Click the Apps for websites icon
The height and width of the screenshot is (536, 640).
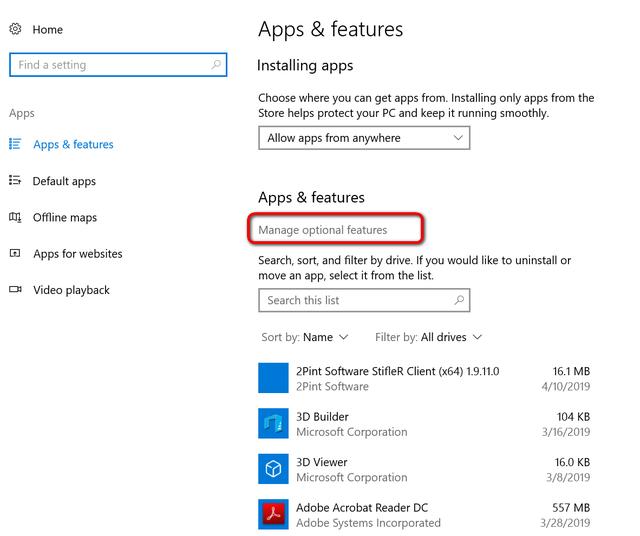(x=15, y=253)
